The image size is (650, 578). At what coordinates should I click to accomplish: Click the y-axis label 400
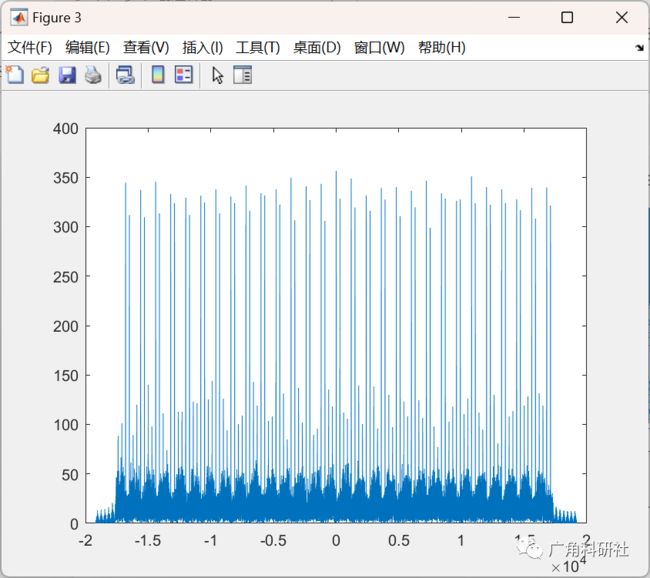click(x=66, y=129)
